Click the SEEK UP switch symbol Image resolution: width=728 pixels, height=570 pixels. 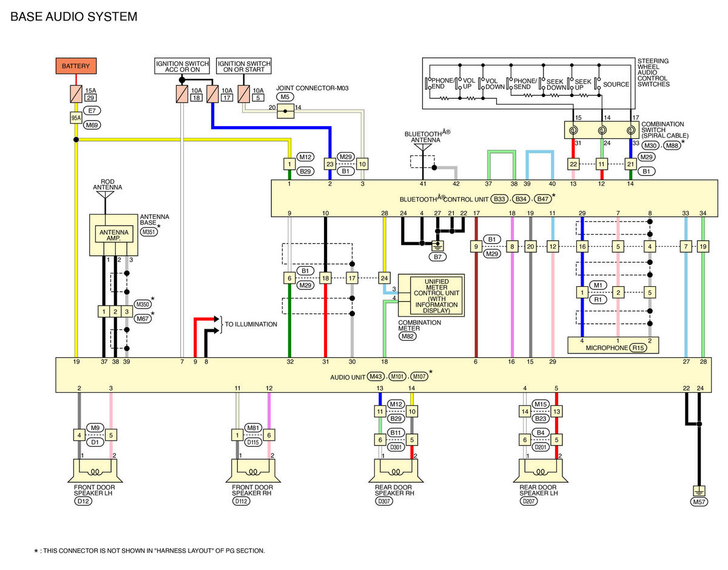(x=571, y=83)
